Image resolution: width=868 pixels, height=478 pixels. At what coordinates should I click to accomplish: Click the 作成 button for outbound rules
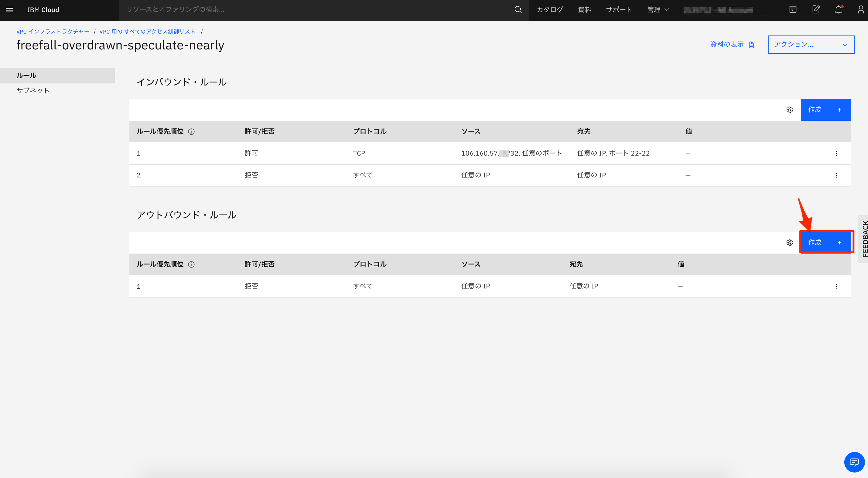tap(826, 242)
